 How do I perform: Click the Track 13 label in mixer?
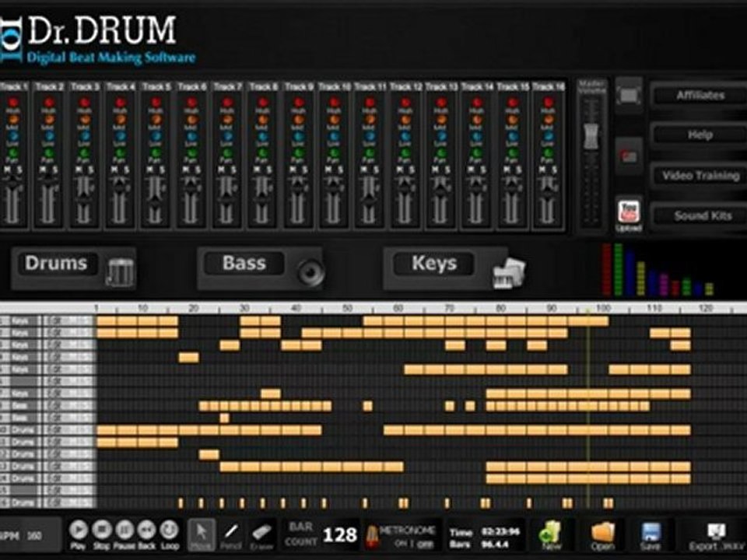coord(441,86)
